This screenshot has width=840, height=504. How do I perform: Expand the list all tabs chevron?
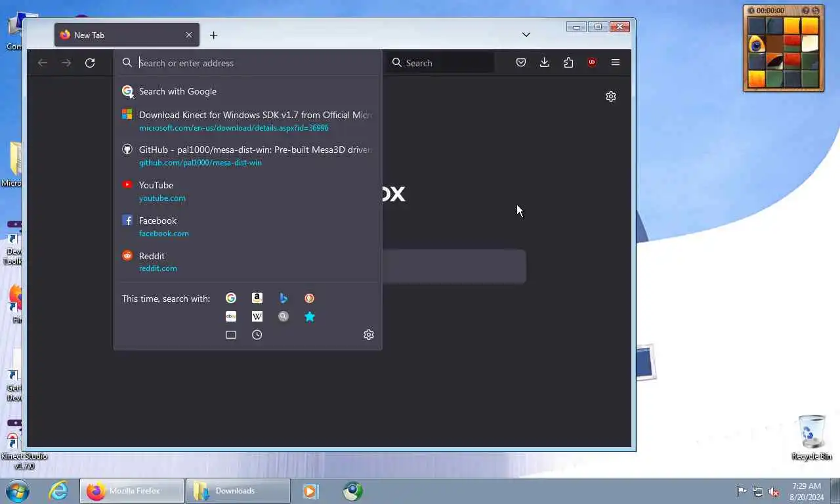tap(526, 35)
